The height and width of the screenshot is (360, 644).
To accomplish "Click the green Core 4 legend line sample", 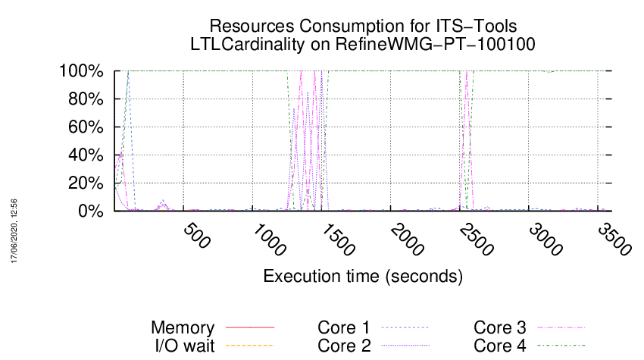I will [561, 345].
